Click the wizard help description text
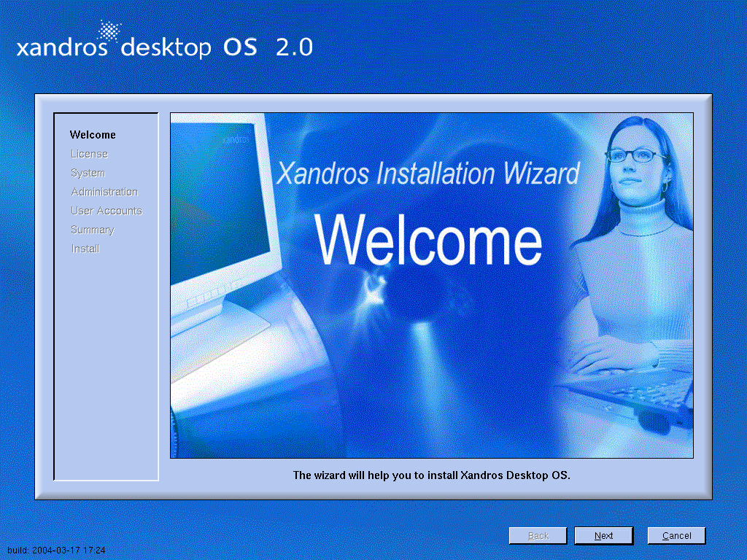Viewport: 747px width, 560px height. [431, 475]
